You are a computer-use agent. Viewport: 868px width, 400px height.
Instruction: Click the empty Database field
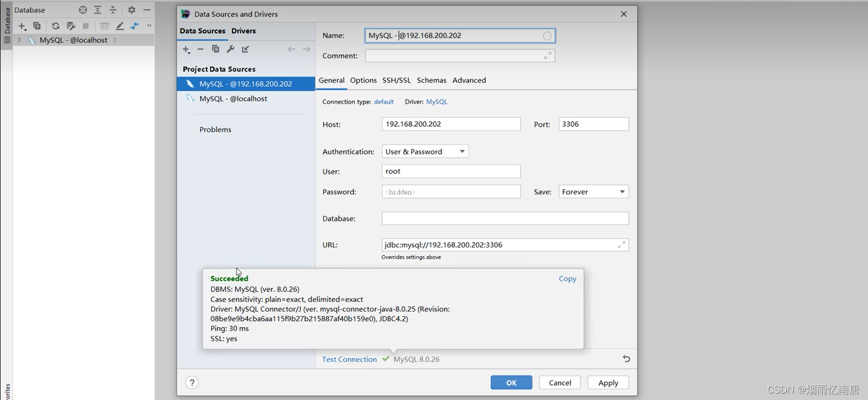pyautogui.click(x=505, y=219)
